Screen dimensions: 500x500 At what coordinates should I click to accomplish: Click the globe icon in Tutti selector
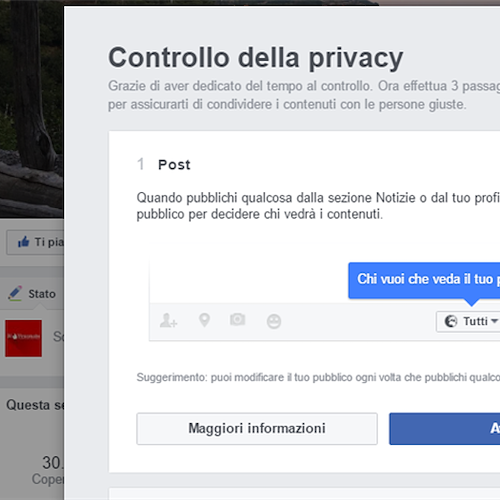[451, 321]
